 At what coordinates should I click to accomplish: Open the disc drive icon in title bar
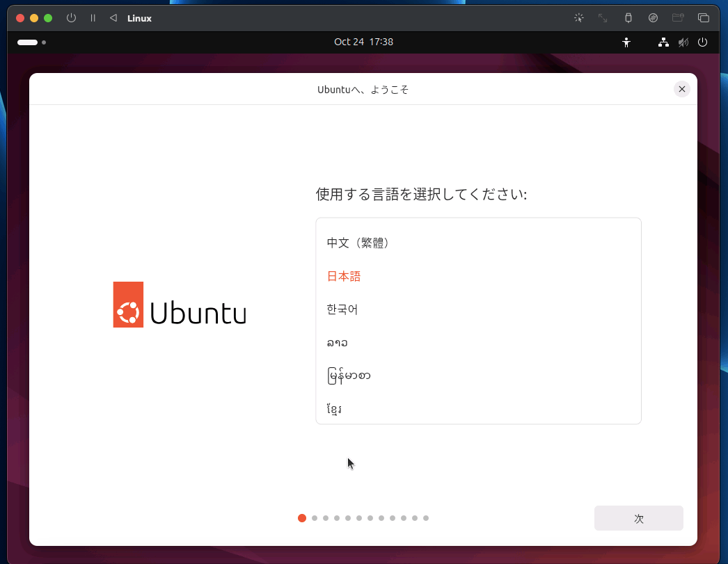coord(653,18)
